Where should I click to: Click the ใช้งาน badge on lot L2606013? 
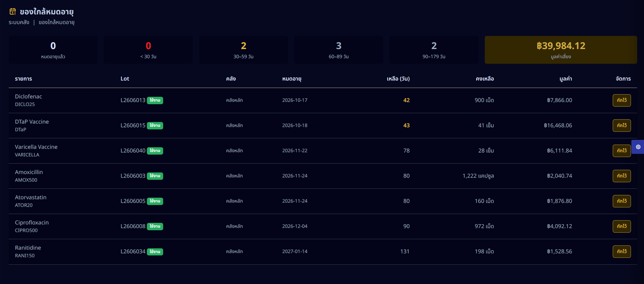point(155,100)
